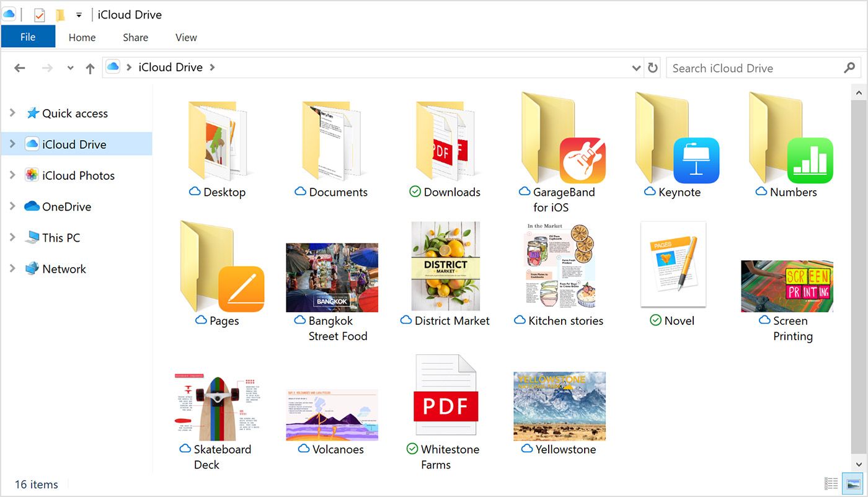The width and height of the screenshot is (868, 497).
Task: Click the magnifier icon in the search box
Action: (850, 68)
